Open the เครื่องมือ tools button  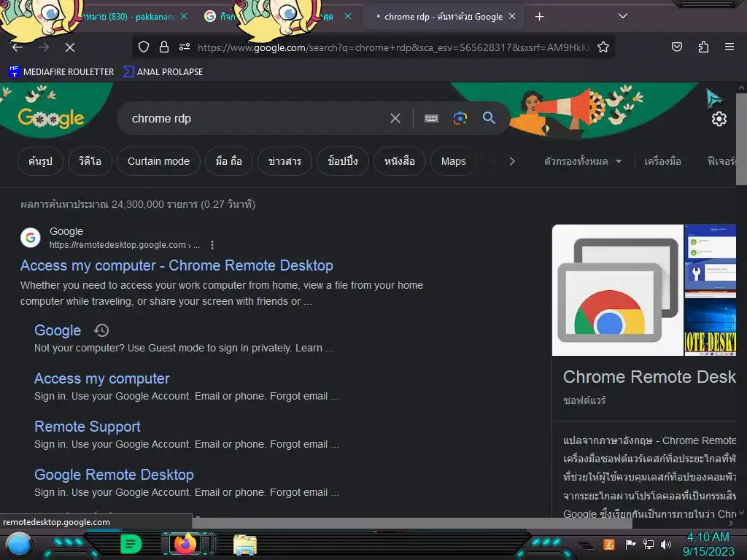point(662,161)
